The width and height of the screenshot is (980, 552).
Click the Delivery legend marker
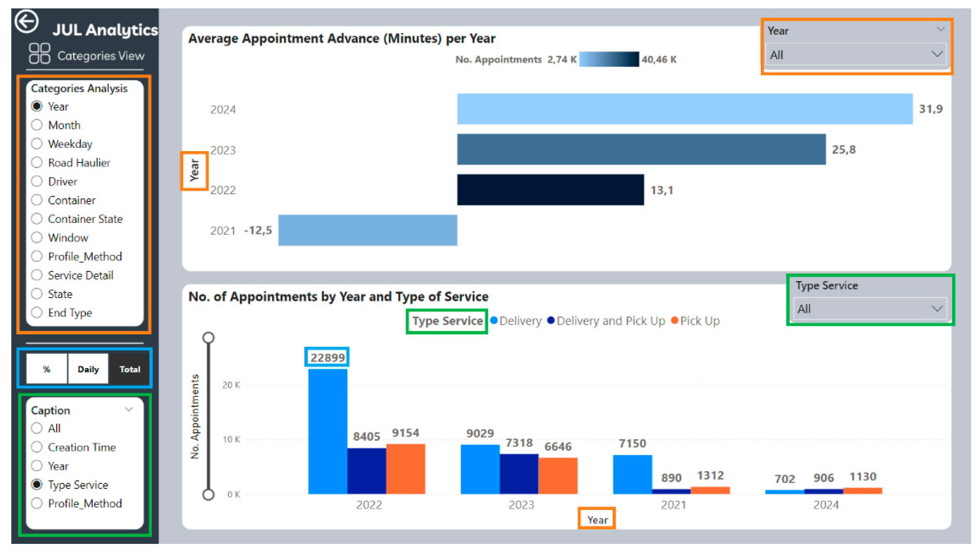click(x=494, y=320)
